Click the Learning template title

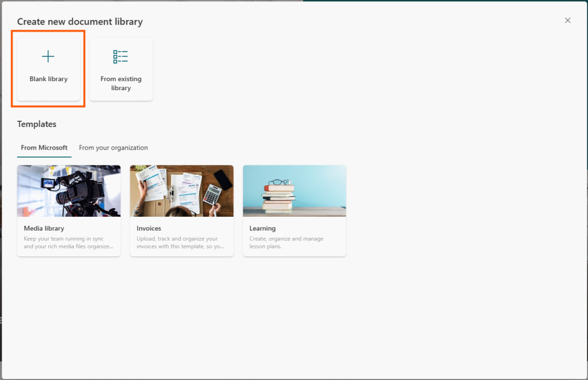[x=262, y=228]
